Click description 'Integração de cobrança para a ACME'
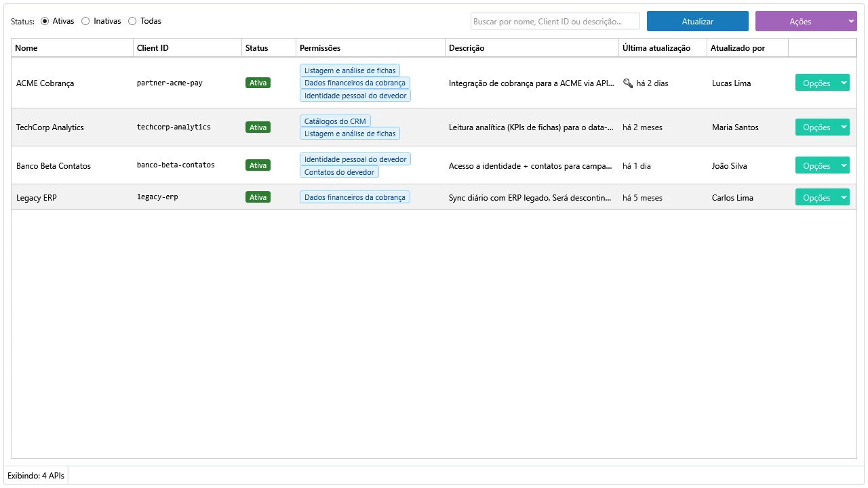The width and height of the screenshot is (868, 488). [x=532, y=83]
